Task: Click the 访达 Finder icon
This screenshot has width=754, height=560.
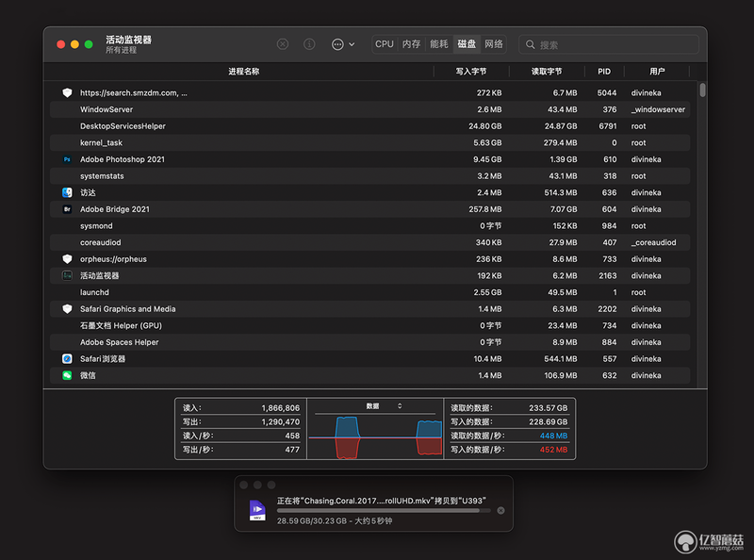Action: pos(67,192)
